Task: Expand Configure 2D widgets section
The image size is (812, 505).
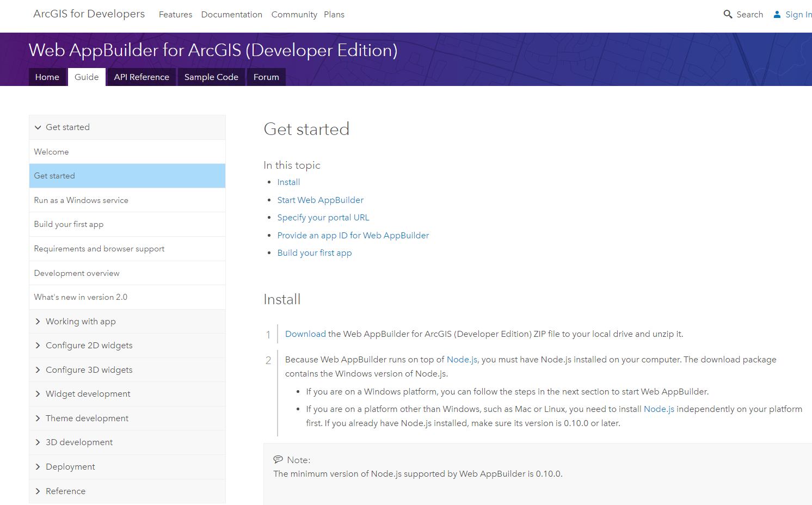Action: pyautogui.click(x=127, y=346)
